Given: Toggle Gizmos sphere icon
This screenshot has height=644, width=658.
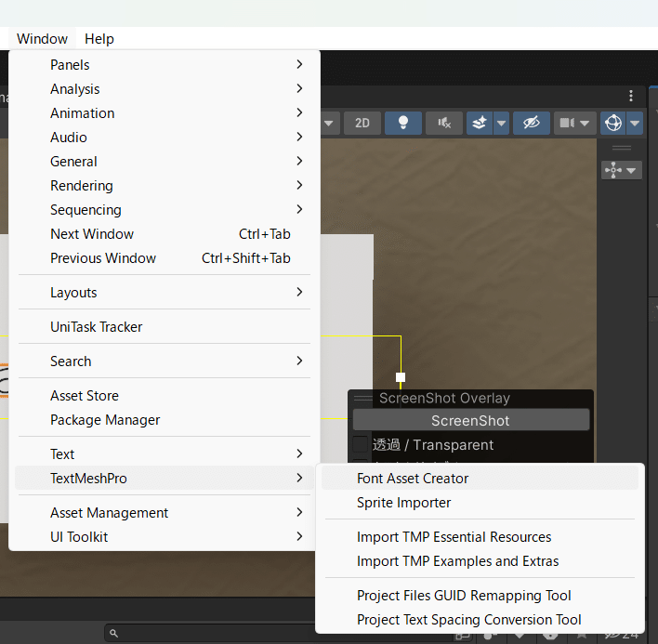Looking at the screenshot, I should tap(613, 123).
